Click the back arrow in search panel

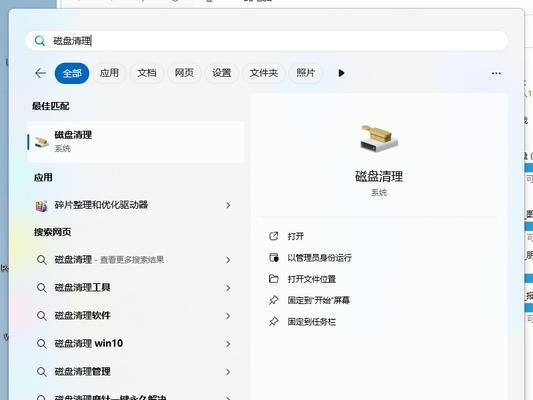40,73
